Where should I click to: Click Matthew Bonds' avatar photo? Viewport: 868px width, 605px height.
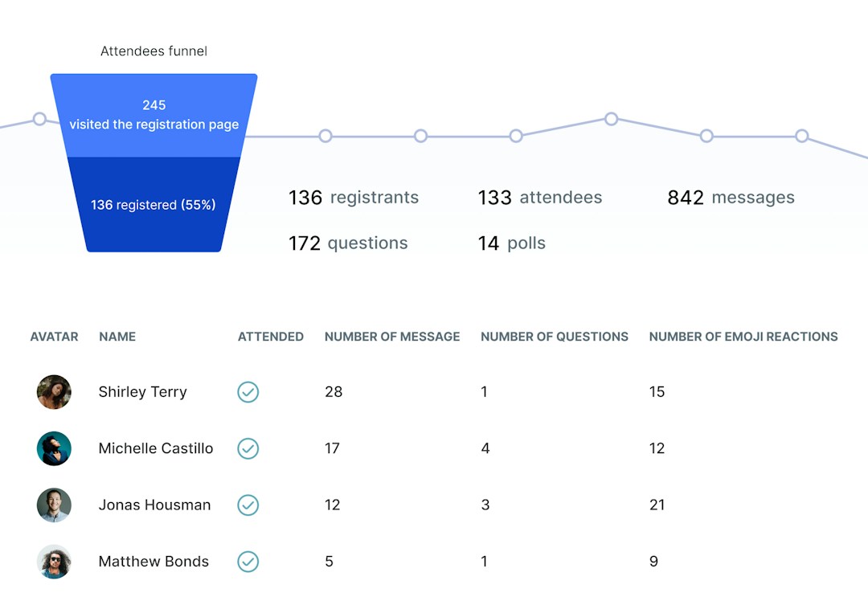54,562
